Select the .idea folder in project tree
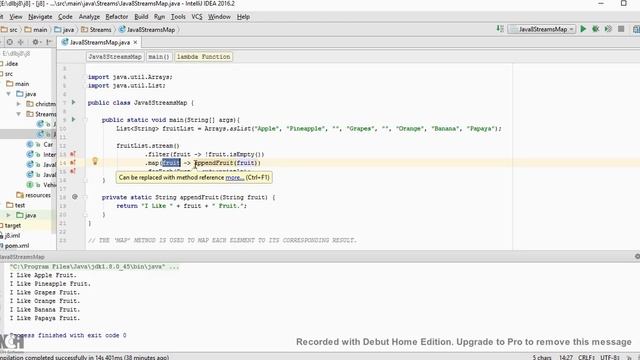The image size is (640, 360). click(x=9, y=64)
